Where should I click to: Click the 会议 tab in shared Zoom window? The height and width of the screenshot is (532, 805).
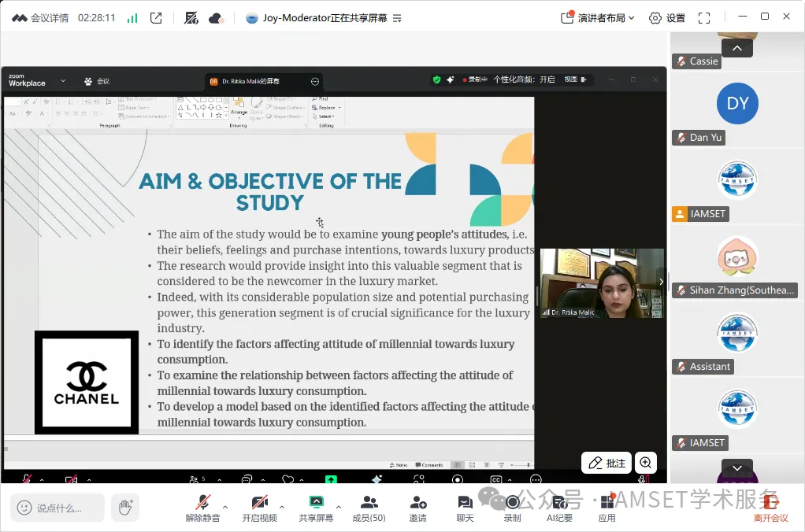(97, 81)
